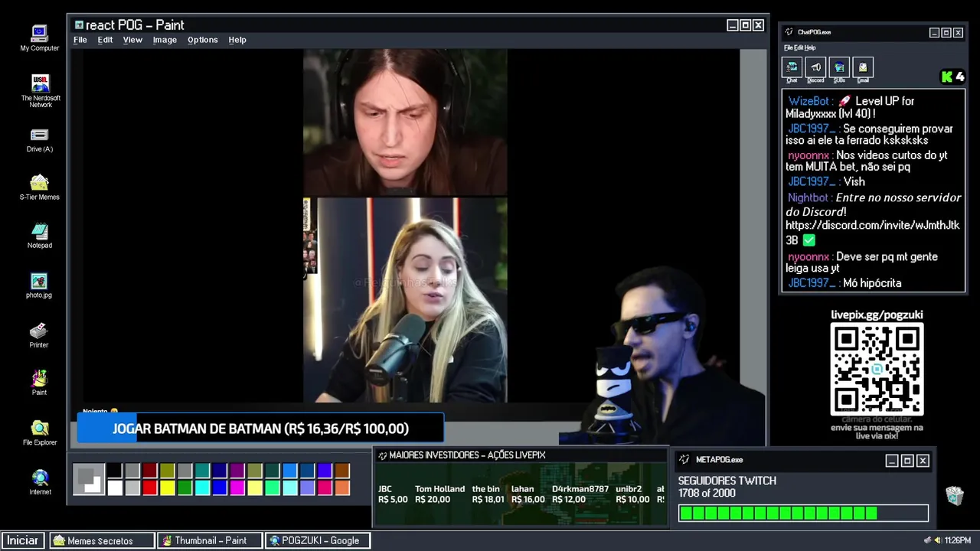Pick the magenta color swatch

point(238,487)
